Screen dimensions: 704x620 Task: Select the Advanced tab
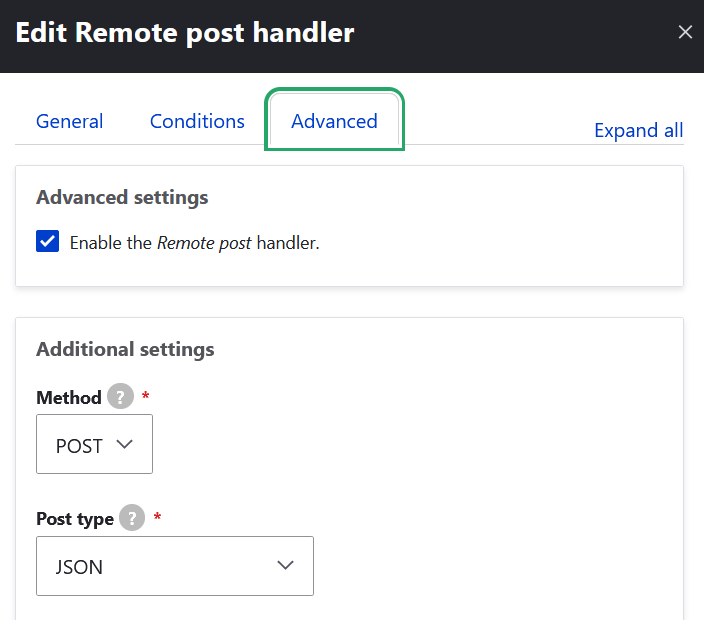334,121
